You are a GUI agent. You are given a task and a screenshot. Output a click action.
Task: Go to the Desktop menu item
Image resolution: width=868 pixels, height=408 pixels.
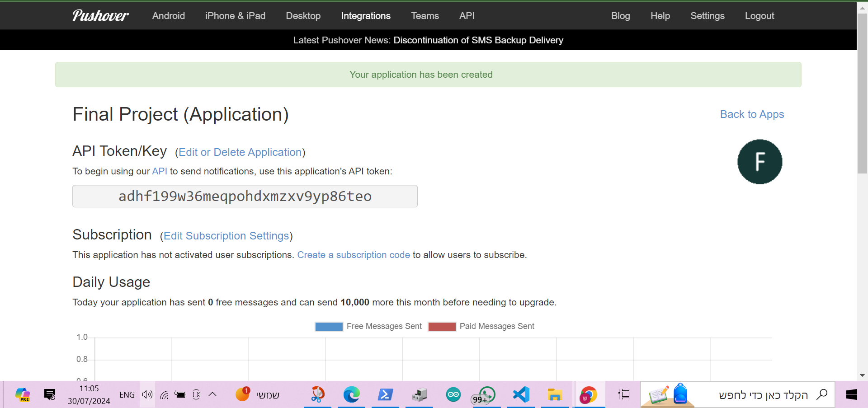[303, 16]
